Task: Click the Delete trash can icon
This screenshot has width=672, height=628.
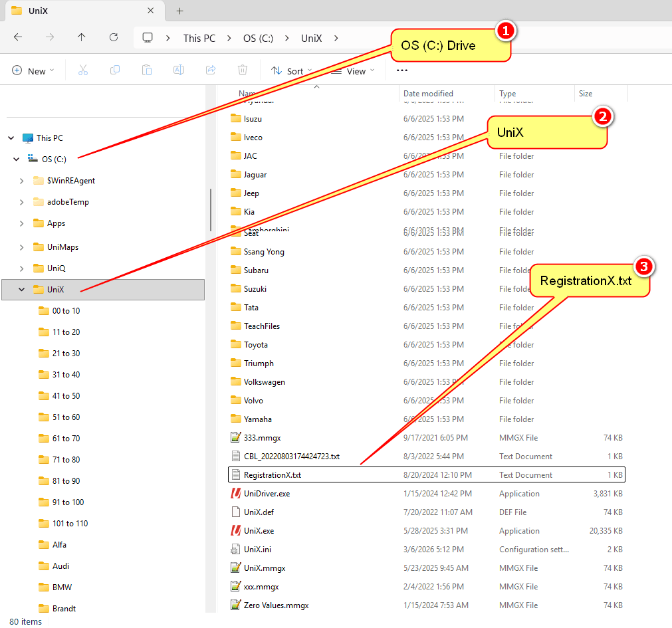Action: click(x=243, y=70)
